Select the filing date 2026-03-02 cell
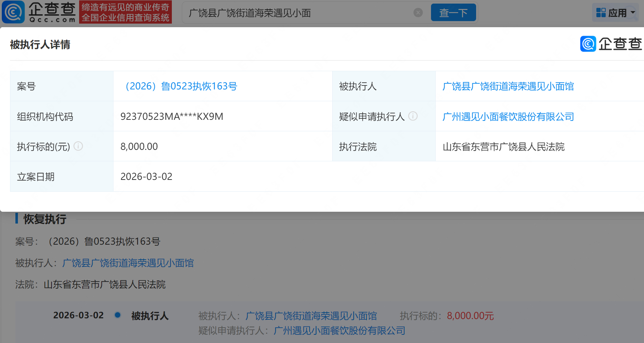This screenshot has height=343, width=644. (x=378, y=176)
